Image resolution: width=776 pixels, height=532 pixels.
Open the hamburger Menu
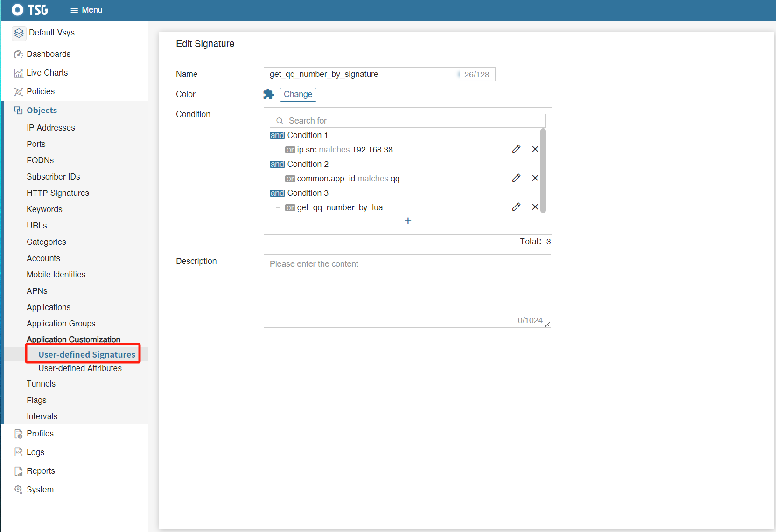click(86, 10)
